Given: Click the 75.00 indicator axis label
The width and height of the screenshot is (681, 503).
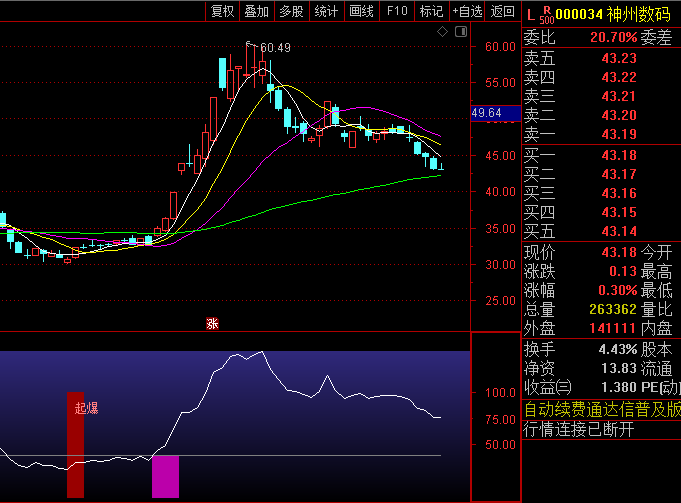Looking at the screenshot, I should click(x=500, y=420).
